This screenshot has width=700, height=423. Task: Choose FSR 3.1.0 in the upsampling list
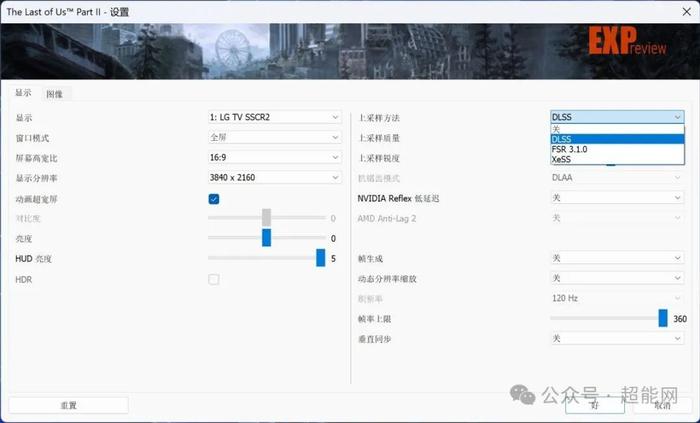617,149
